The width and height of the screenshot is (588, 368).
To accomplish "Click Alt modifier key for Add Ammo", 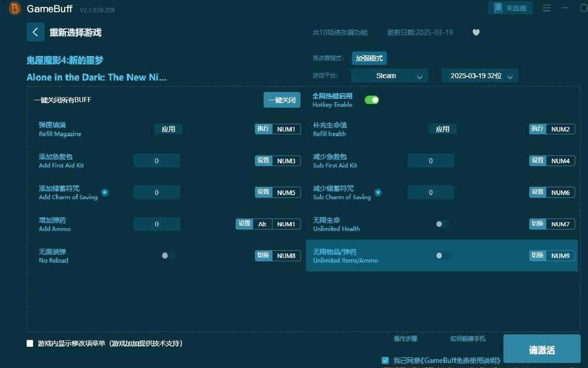I will (262, 224).
